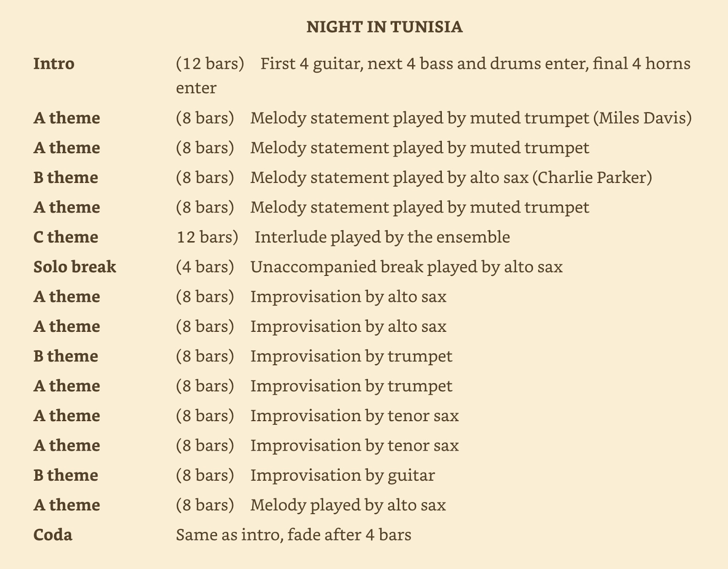
Task: Click the '(12 bars)' text in Intro row
Action: pyautogui.click(x=210, y=63)
